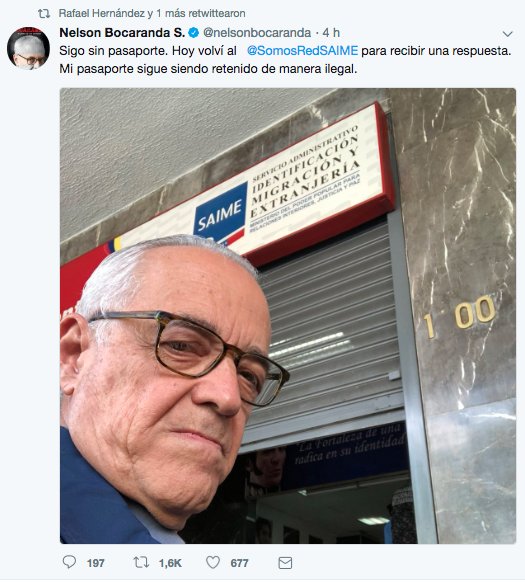This screenshot has height=582, width=525.
Task: Click the small retweeted indicator icon above the tweet
Action: [x=44, y=14]
